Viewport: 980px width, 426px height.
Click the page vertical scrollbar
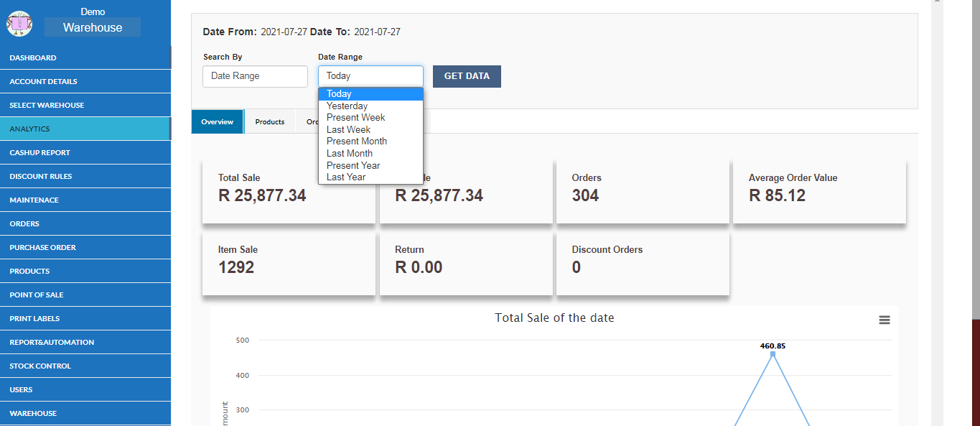(937, 216)
